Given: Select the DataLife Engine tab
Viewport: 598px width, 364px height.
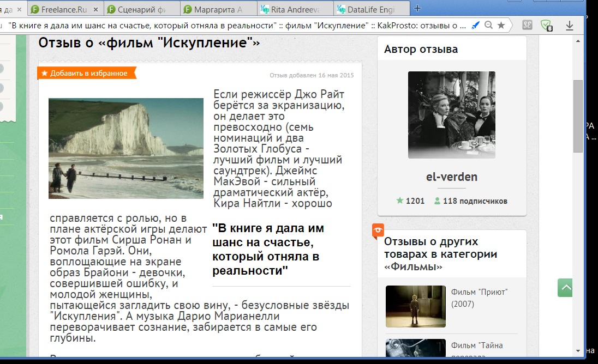Looking at the screenshot, I should coord(371,9).
